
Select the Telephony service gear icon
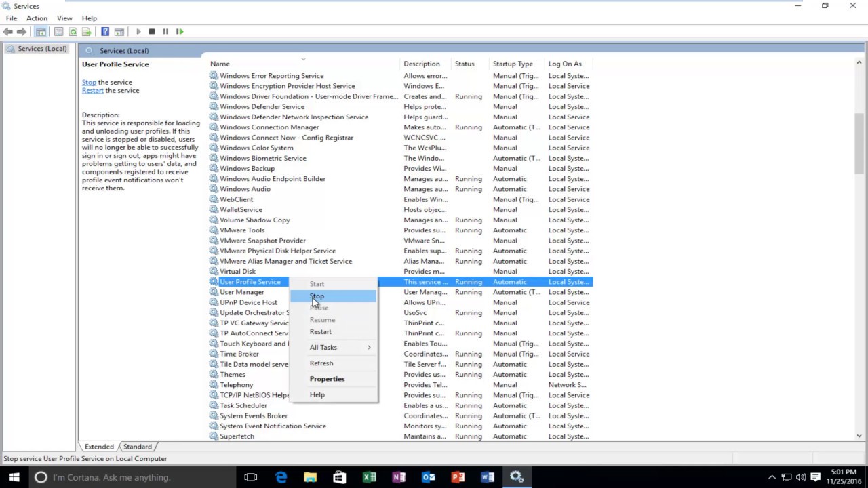pyautogui.click(x=214, y=385)
